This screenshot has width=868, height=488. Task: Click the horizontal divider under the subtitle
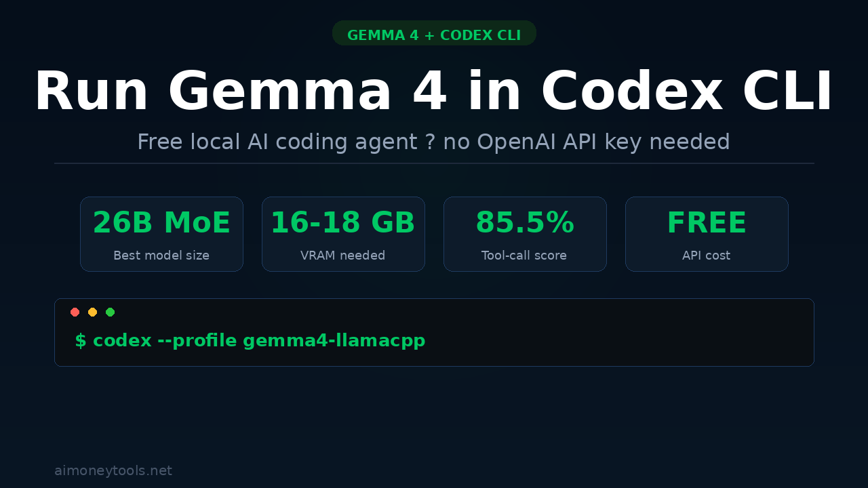pyautogui.click(x=434, y=163)
